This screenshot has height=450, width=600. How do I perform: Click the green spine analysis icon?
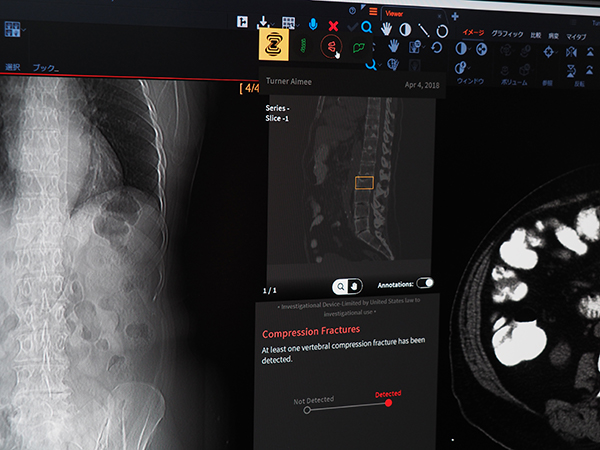(x=304, y=45)
